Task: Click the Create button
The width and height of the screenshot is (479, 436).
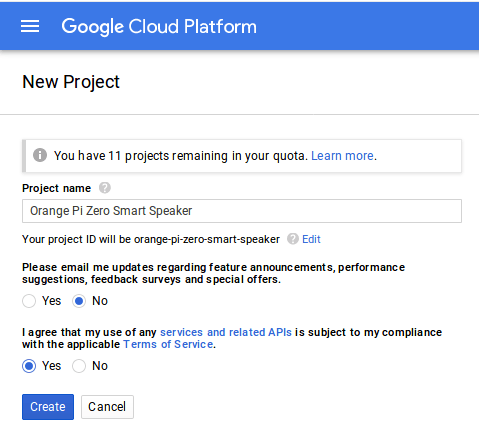Action: pos(48,407)
